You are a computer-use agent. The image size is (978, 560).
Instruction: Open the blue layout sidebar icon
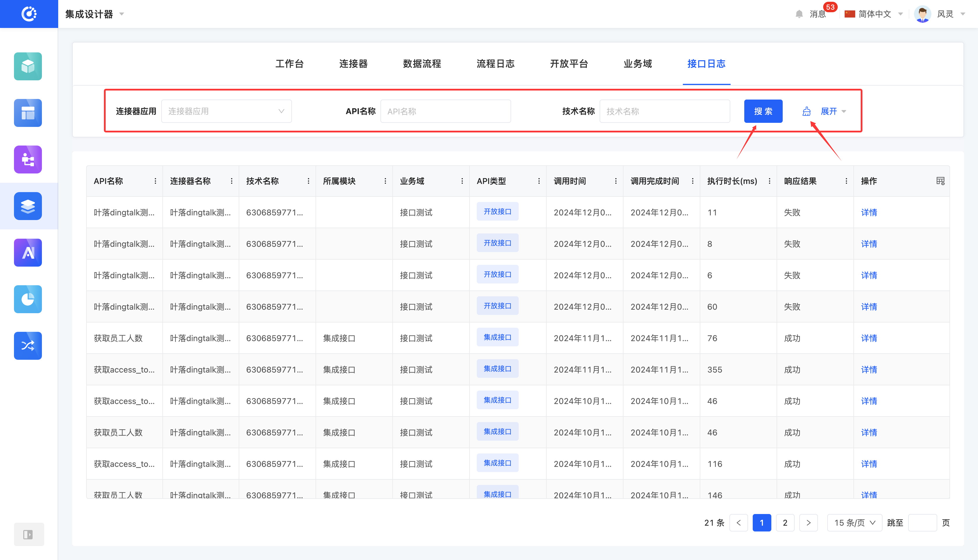coord(28,113)
